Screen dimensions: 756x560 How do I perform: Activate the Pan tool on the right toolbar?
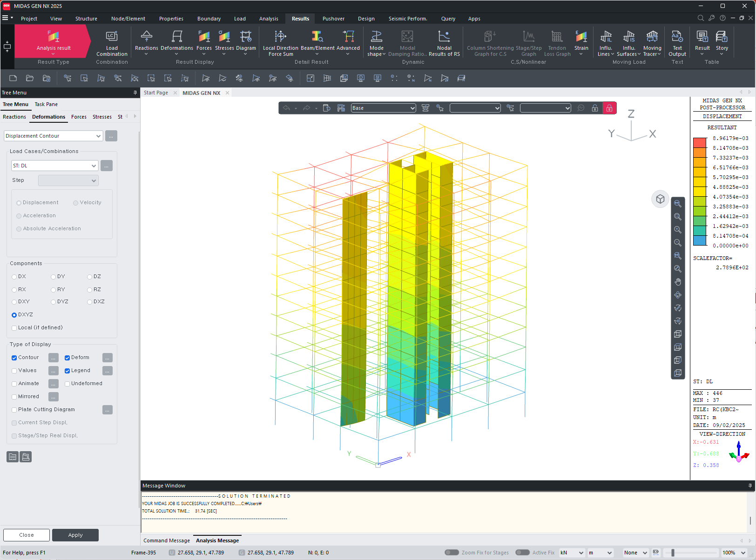pos(678,281)
